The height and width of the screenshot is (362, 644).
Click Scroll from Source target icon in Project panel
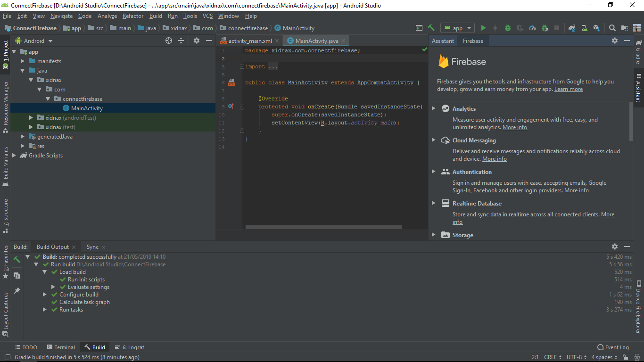tap(169, 41)
